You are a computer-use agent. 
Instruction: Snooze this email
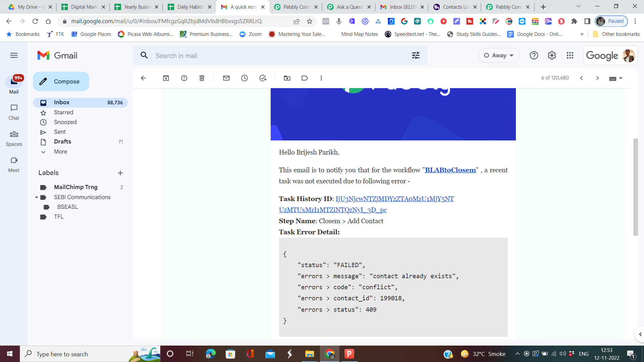[x=245, y=78]
